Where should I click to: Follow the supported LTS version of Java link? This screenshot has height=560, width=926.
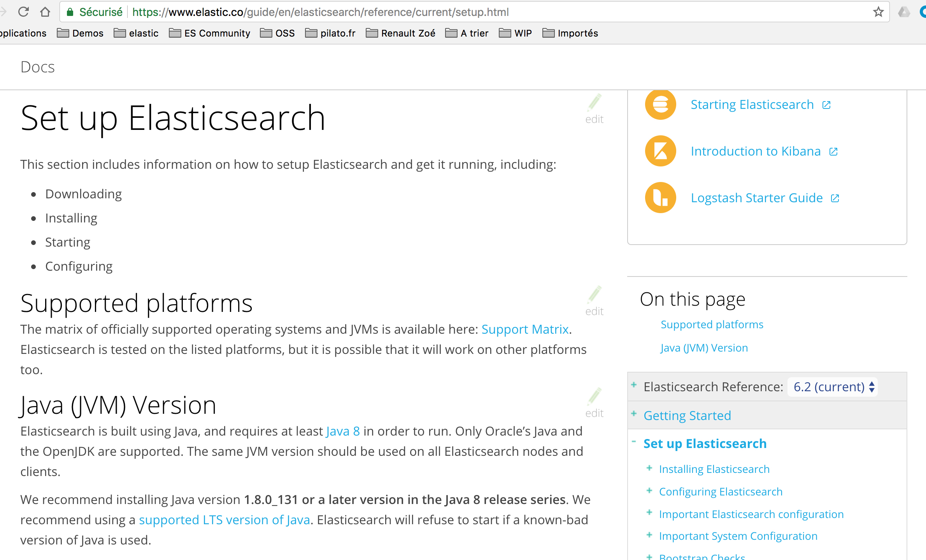tap(224, 520)
